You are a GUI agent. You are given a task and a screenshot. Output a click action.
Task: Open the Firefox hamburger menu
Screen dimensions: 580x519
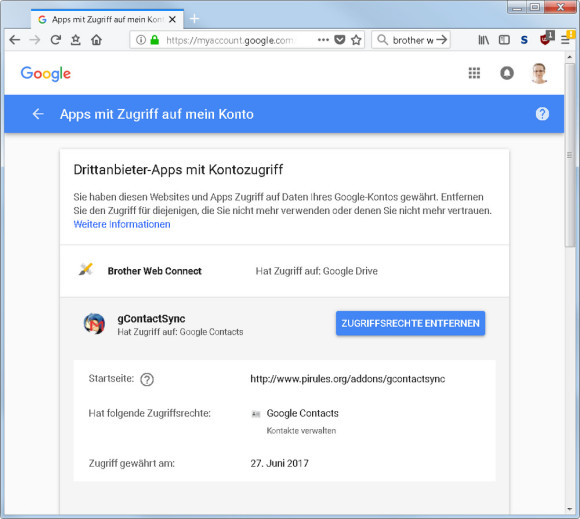(x=565, y=40)
